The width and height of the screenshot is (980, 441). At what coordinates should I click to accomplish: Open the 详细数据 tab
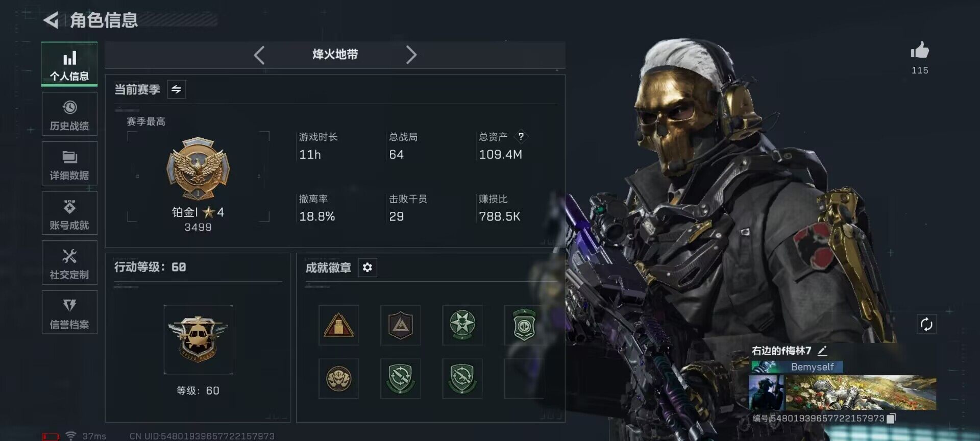coord(69,164)
